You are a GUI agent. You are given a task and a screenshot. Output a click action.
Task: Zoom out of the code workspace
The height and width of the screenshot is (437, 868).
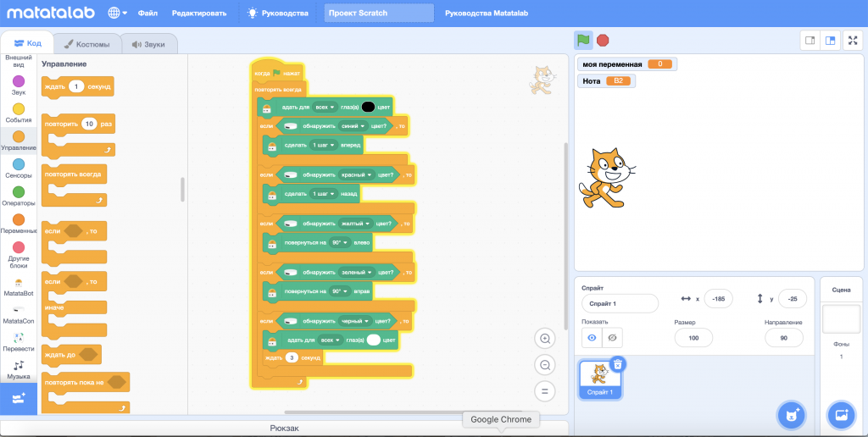pyautogui.click(x=546, y=365)
